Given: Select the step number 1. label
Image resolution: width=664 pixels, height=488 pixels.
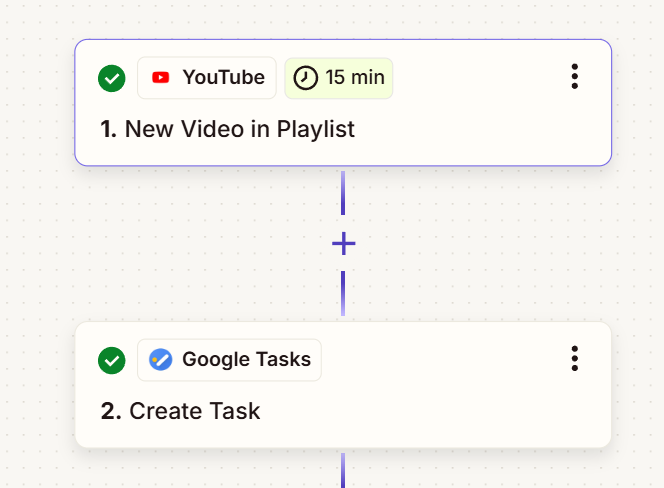Looking at the screenshot, I should point(108,129).
